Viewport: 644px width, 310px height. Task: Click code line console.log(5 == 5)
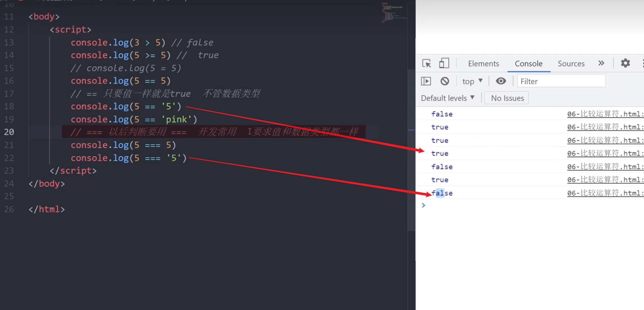tap(121, 81)
